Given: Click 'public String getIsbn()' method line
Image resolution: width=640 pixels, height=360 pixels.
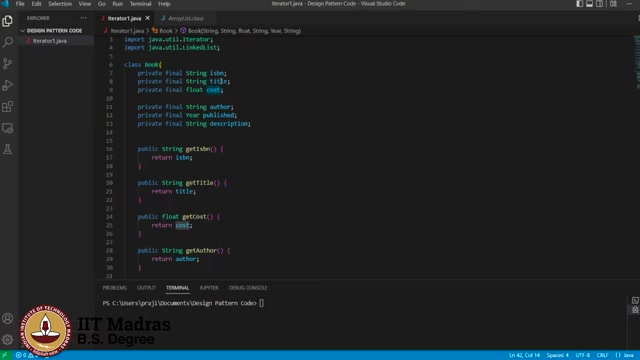Looking at the screenshot, I should (x=180, y=149).
